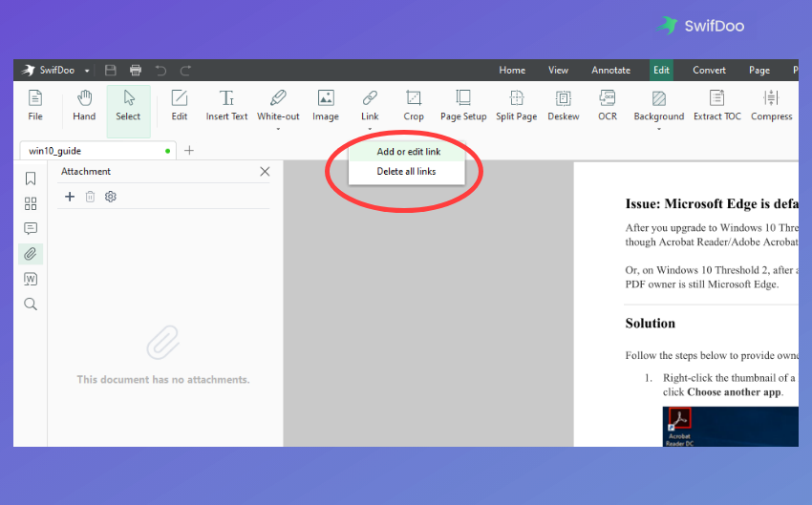The height and width of the screenshot is (505, 812).
Task: Open the Word conversion sidebar icon
Action: click(31, 279)
